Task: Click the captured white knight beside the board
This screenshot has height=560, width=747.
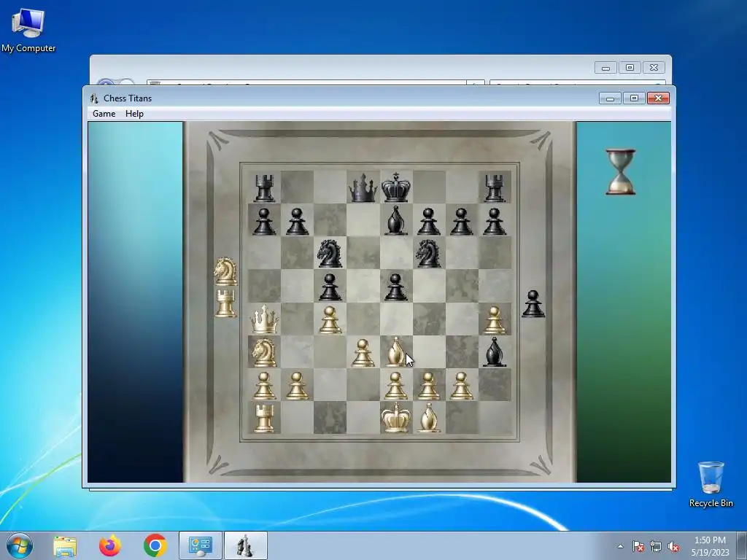Action: 225,271
